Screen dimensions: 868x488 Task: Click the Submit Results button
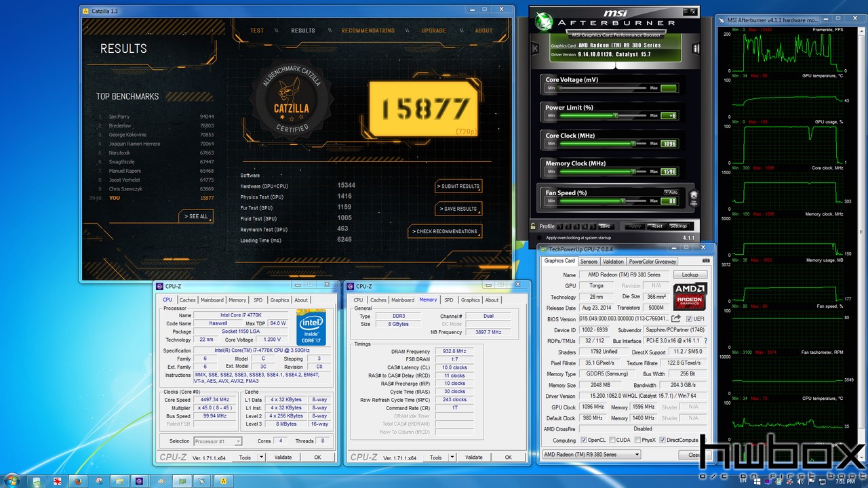click(x=458, y=186)
